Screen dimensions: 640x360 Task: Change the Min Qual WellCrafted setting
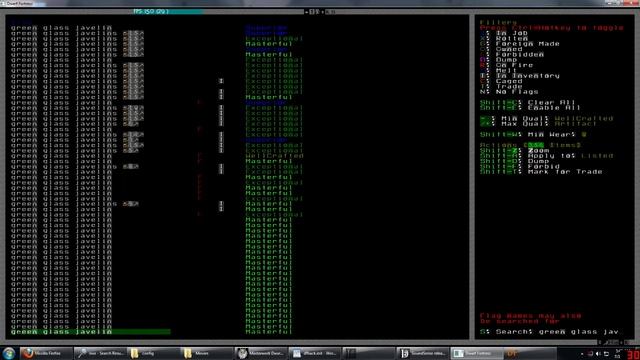(547, 118)
